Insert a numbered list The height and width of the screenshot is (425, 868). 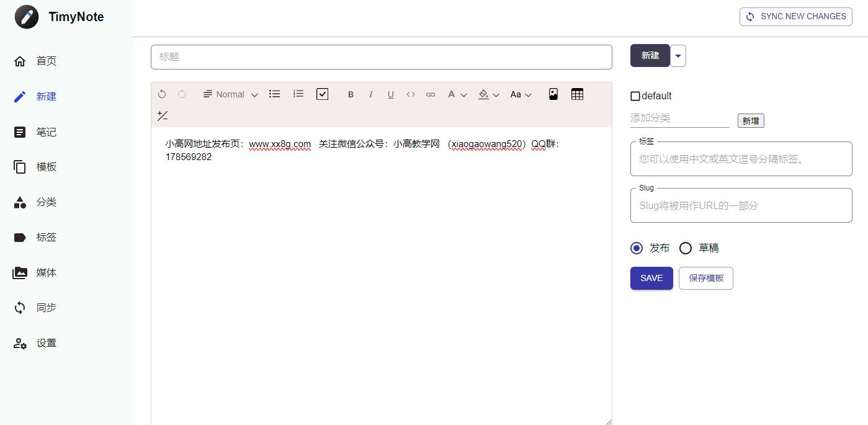point(298,94)
